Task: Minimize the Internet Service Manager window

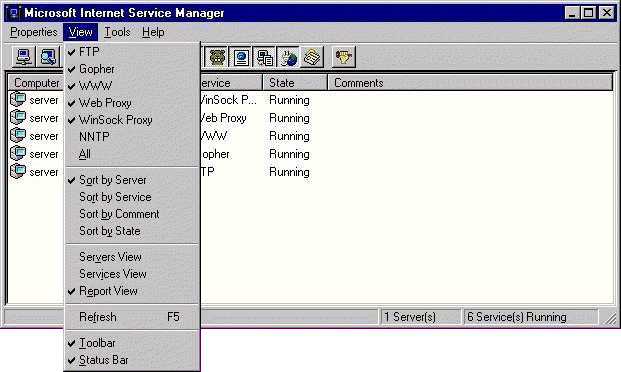Action: [572, 13]
